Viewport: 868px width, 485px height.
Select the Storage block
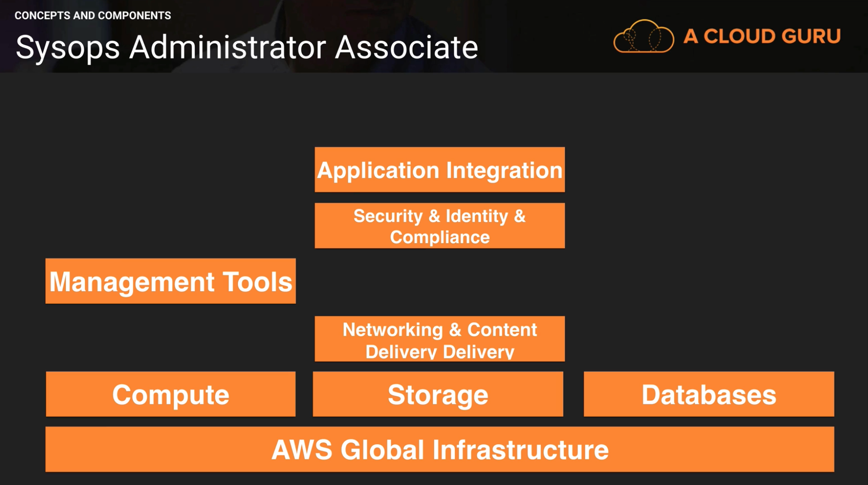(438, 394)
